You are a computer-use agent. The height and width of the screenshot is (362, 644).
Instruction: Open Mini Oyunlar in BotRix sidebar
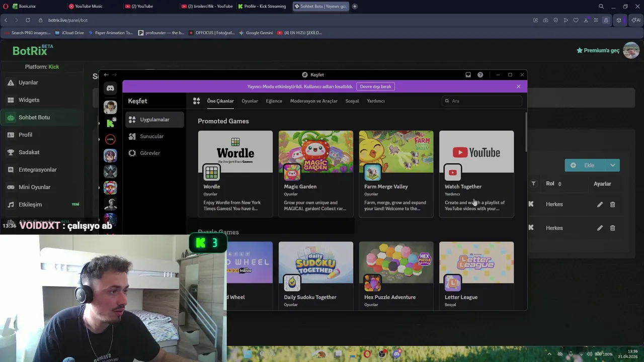[x=42, y=187]
